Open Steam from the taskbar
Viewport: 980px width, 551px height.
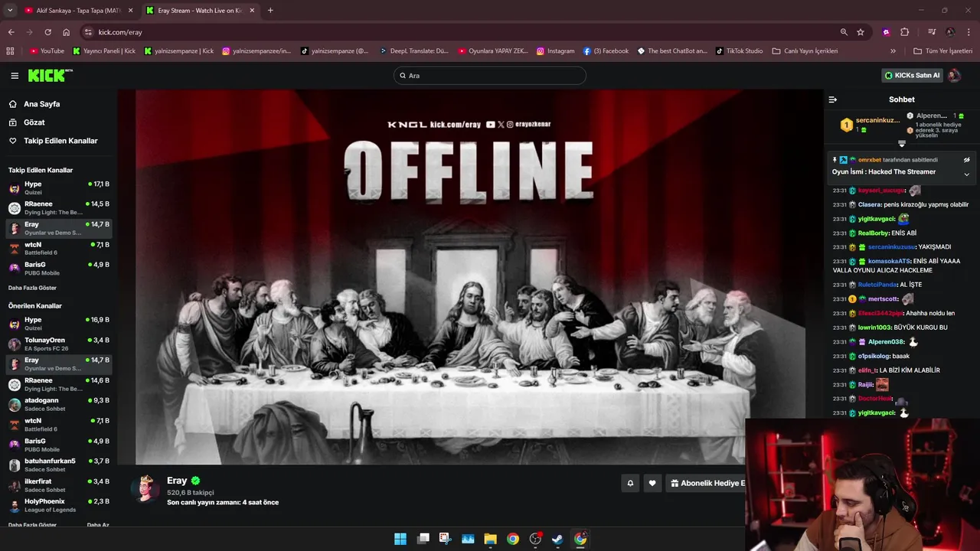pos(557,539)
